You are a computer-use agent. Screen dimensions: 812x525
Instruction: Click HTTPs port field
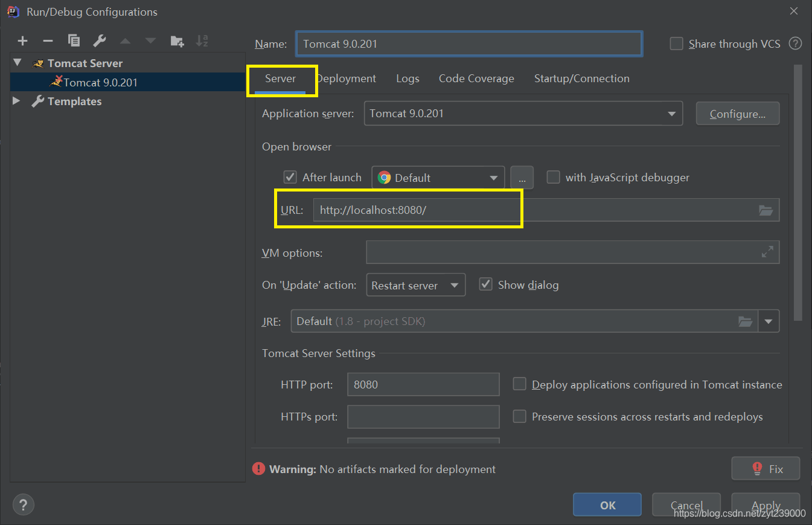click(x=423, y=416)
